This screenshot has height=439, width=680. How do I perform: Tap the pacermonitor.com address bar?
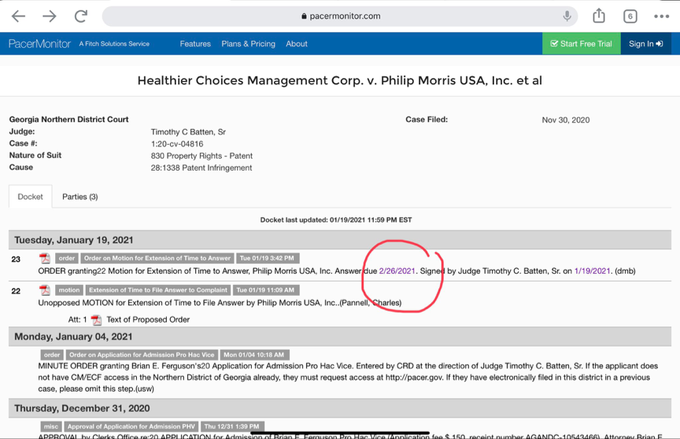[340, 16]
